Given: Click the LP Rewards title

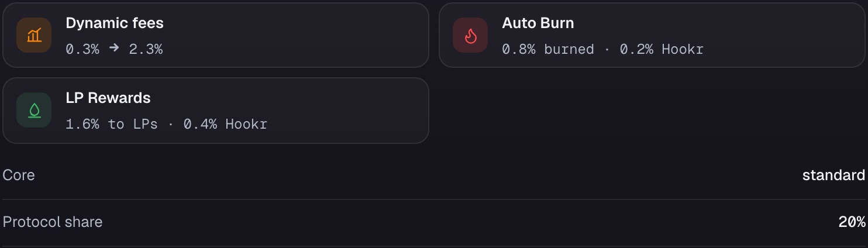Looking at the screenshot, I should (x=108, y=98).
